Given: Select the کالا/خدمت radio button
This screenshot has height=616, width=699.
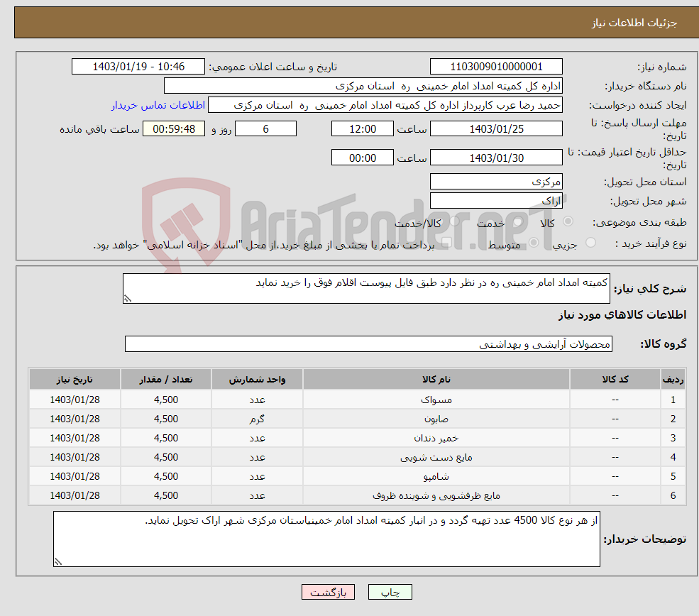Looking at the screenshot, I should 455,221.
